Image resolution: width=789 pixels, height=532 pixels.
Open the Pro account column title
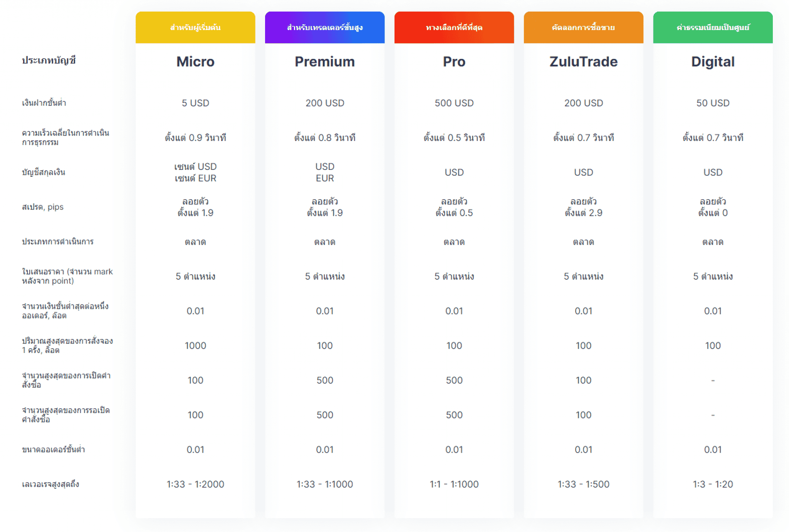(x=454, y=62)
